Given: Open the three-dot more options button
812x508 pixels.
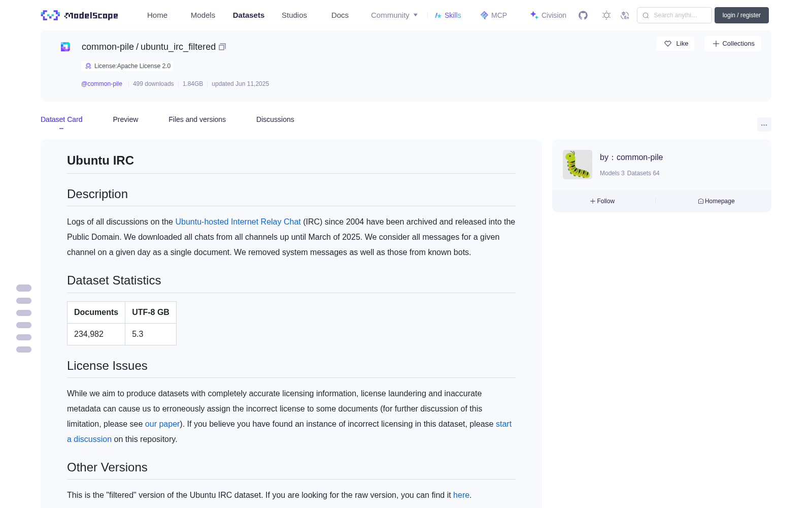Looking at the screenshot, I should click(764, 124).
